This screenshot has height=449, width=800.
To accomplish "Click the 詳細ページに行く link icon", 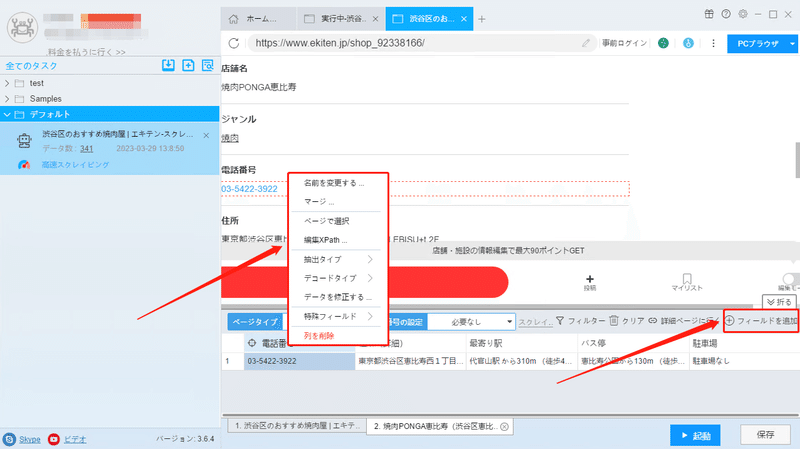I will [653, 320].
